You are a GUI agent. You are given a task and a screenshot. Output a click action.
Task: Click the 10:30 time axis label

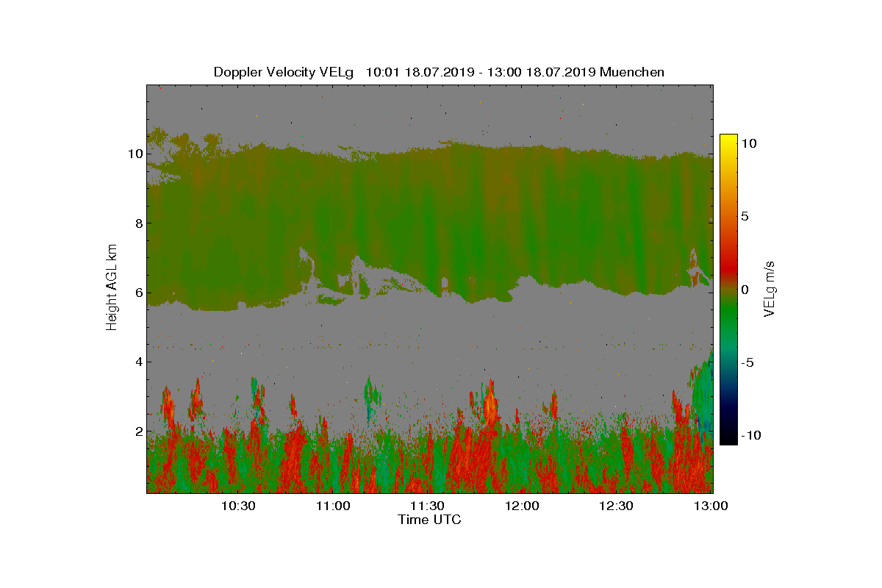[x=238, y=506]
